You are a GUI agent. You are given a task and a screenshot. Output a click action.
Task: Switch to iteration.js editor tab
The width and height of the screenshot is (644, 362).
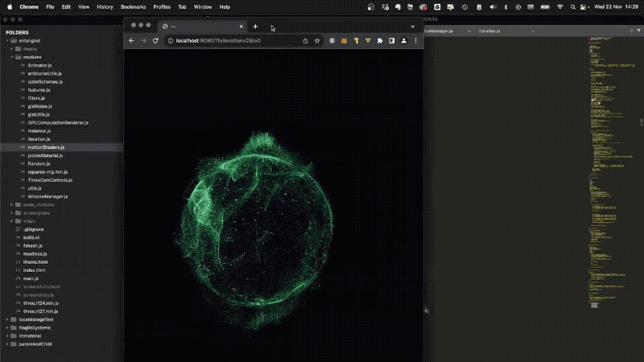(x=489, y=31)
